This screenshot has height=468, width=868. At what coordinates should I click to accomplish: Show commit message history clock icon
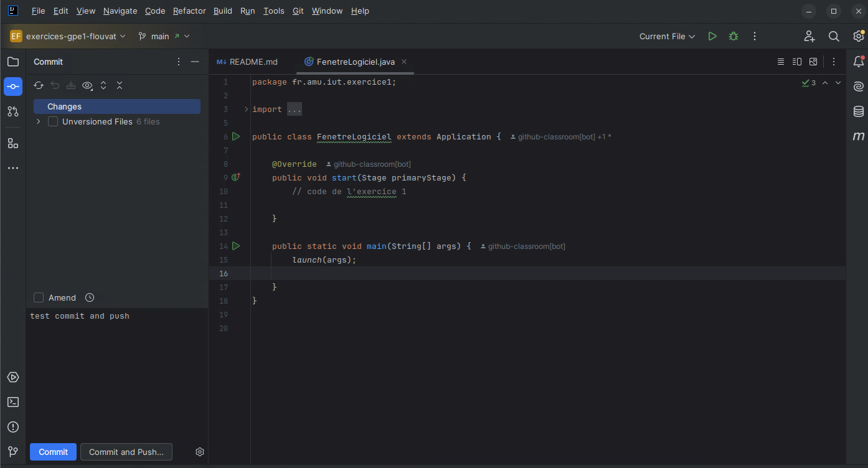tap(90, 298)
